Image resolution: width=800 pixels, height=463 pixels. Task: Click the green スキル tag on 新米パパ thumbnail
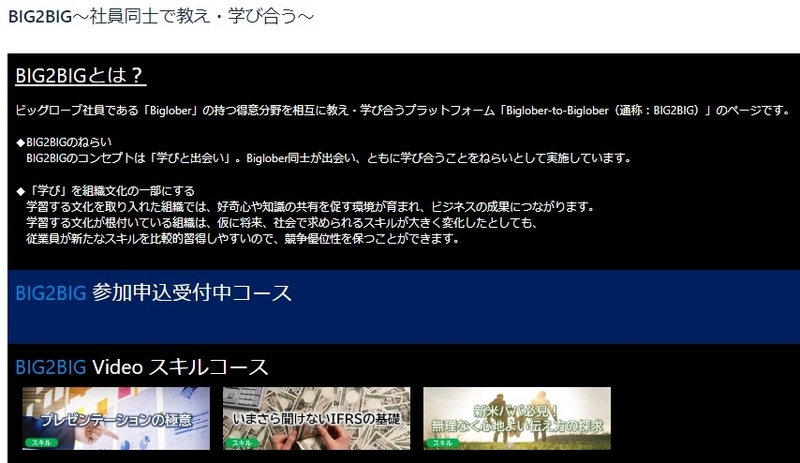pyautogui.click(x=442, y=443)
